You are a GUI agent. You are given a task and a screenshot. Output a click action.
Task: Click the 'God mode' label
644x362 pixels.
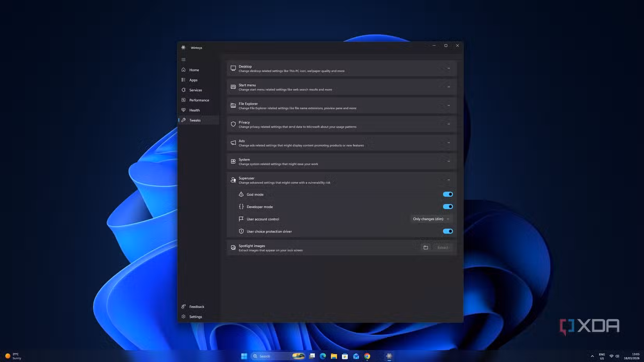tap(255, 195)
